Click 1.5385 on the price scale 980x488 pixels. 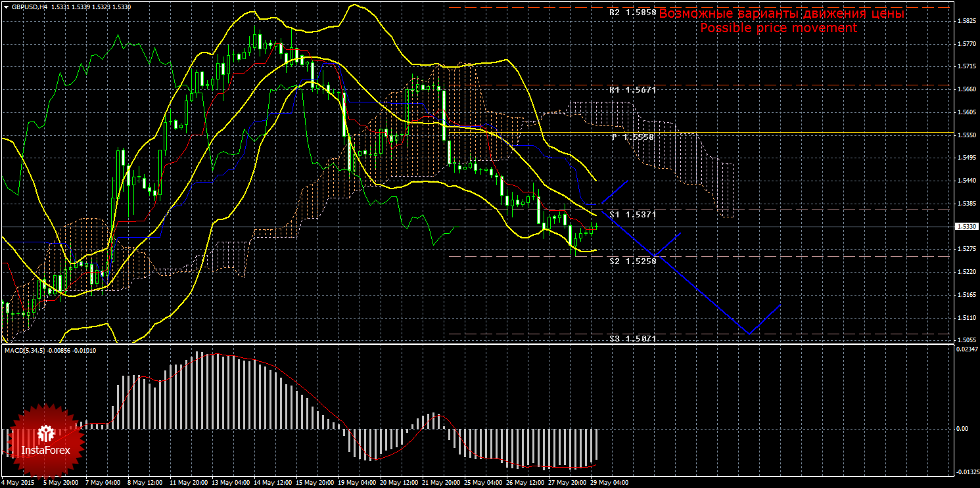[x=966, y=203]
